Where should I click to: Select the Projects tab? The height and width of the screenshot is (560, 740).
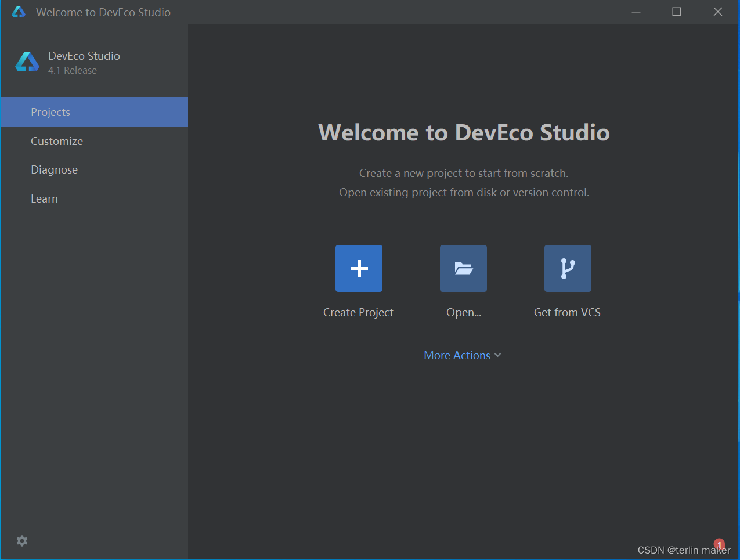pos(94,112)
